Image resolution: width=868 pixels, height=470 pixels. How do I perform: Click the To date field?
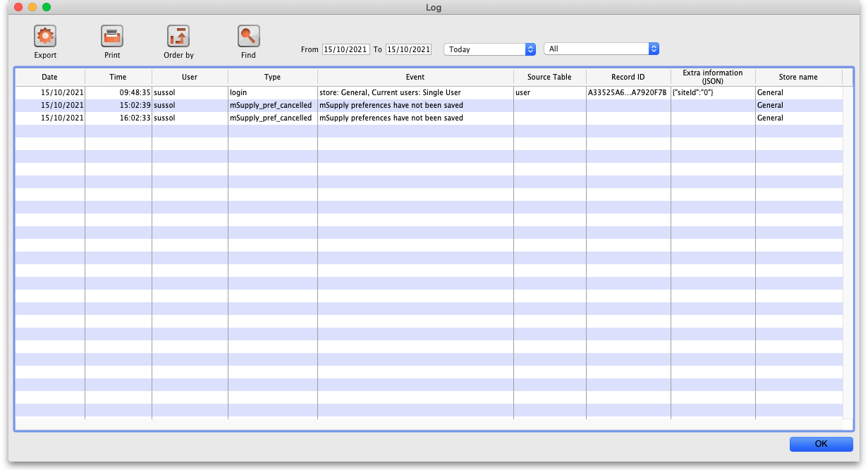[x=408, y=49]
